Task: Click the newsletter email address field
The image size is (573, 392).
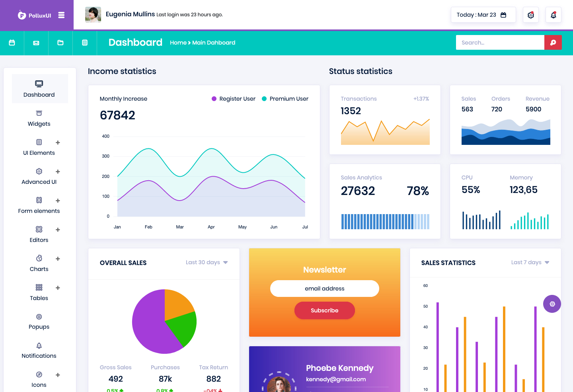Action: (x=325, y=289)
